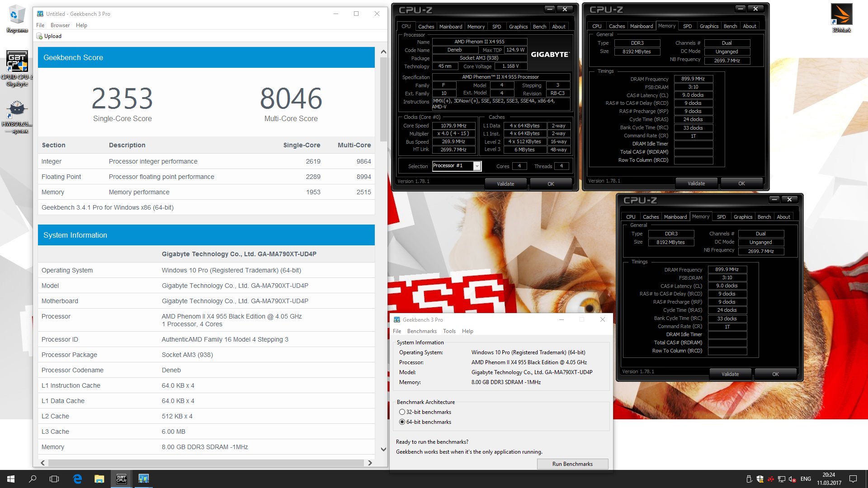Click Validate in the CPU-Z CPU window

coord(505,184)
